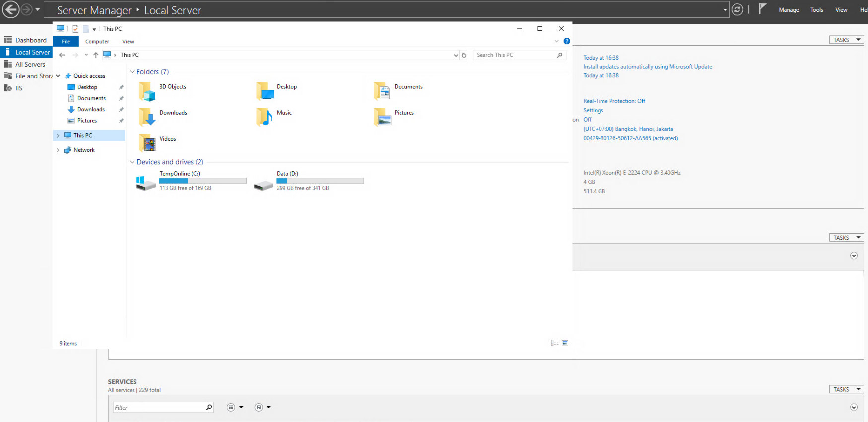This screenshot has width=868, height=422.
Task: Open the File tab in Explorer
Action: [x=66, y=42]
